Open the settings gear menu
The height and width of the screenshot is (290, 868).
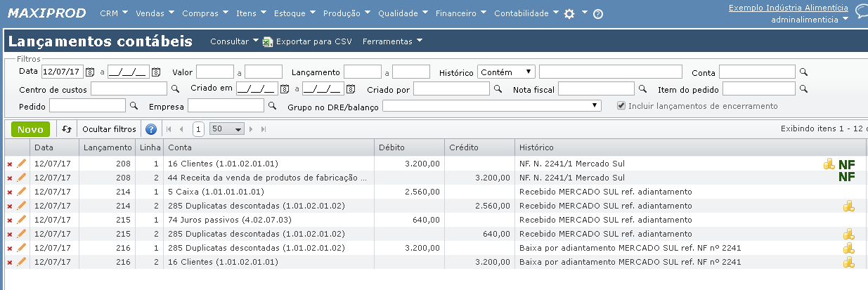tap(569, 13)
